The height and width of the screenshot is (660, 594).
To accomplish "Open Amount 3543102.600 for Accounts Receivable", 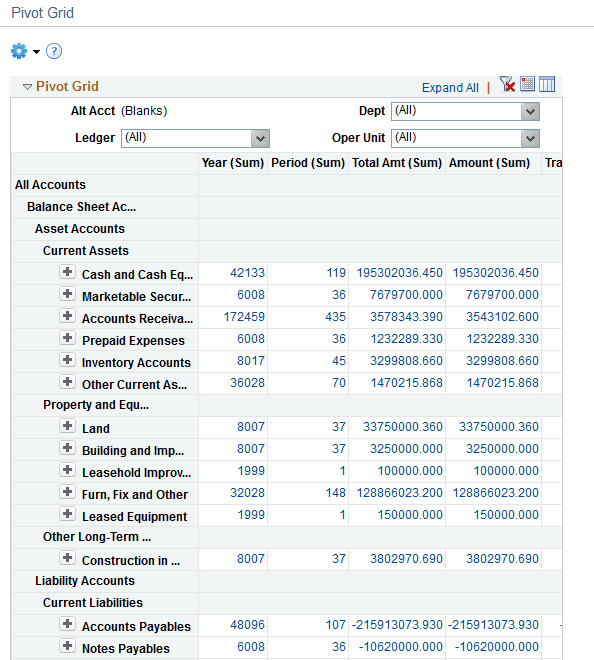I will (502, 317).
